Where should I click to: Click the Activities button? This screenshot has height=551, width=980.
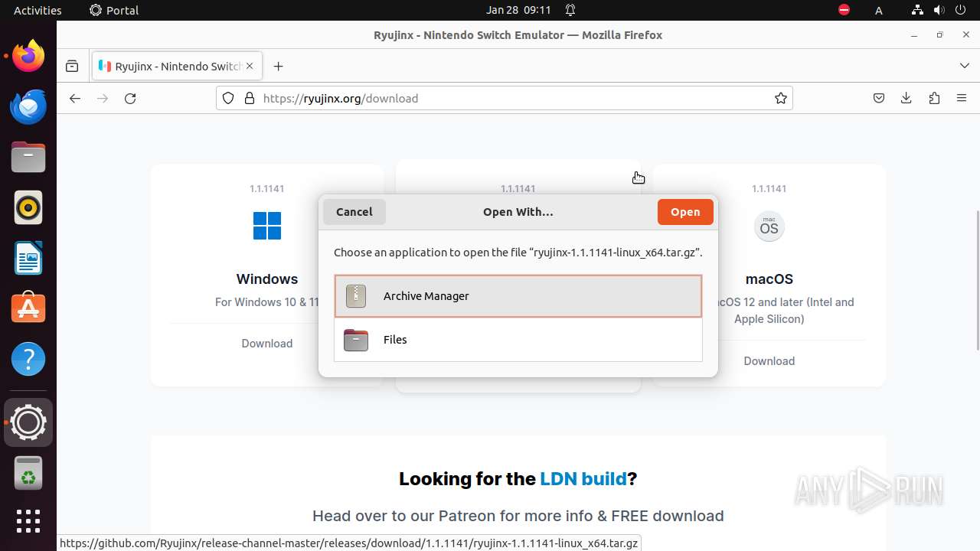[x=38, y=10]
